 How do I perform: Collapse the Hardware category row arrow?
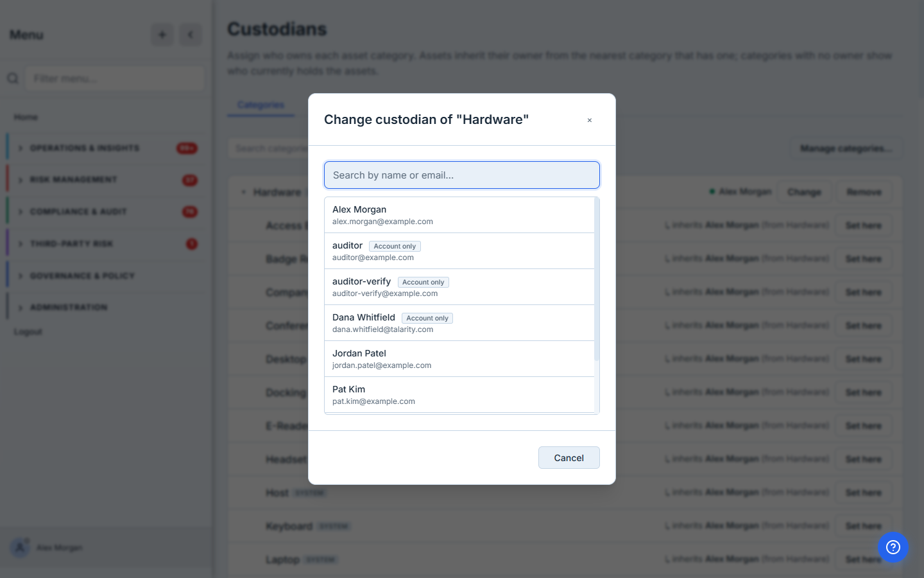pyautogui.click(x=243, y=192)
